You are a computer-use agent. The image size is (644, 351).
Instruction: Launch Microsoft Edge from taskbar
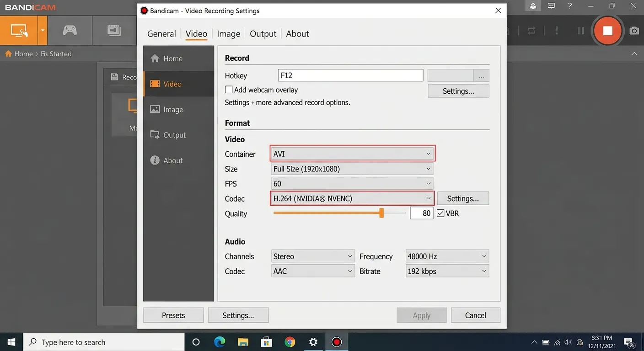pyautogui.click(x=220, y=342)
